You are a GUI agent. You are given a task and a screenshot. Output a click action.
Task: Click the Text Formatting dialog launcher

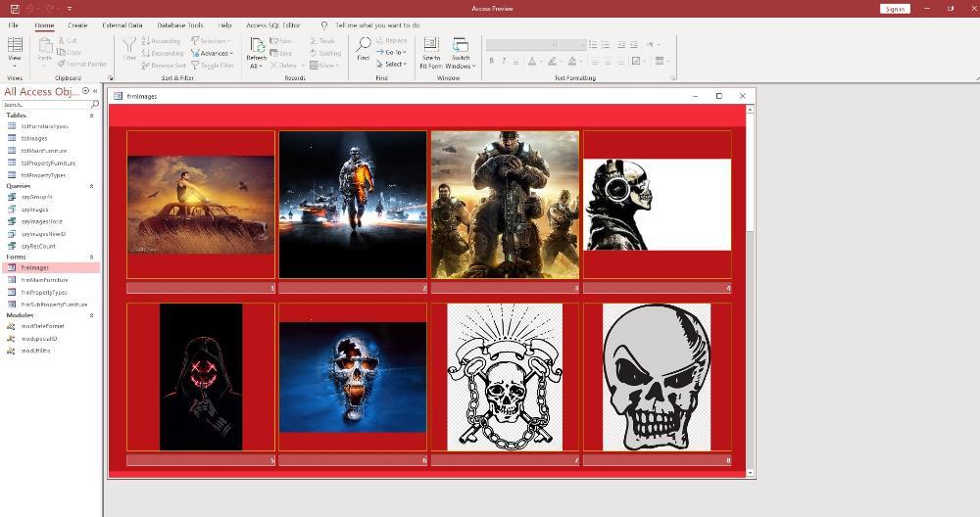(673, 78)
